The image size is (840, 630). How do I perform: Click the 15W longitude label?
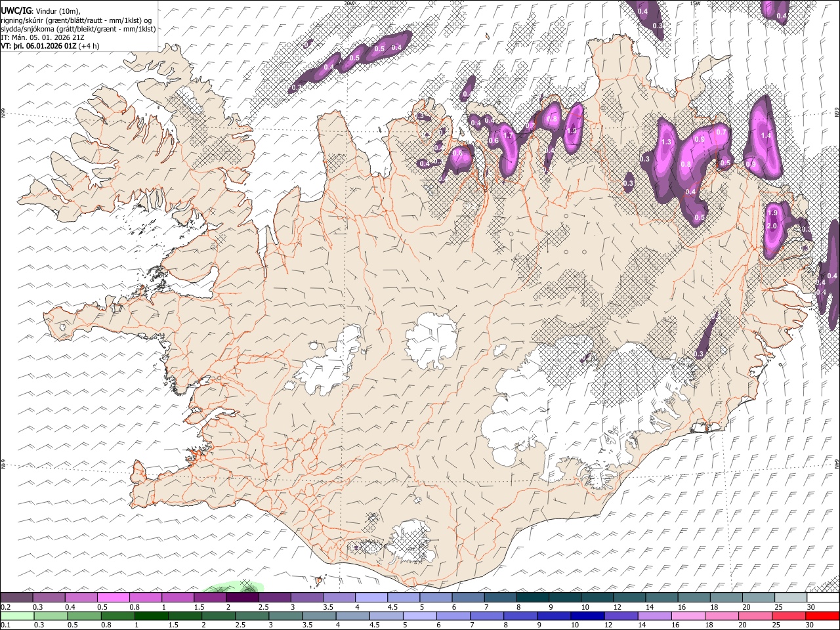click(696, 3)
